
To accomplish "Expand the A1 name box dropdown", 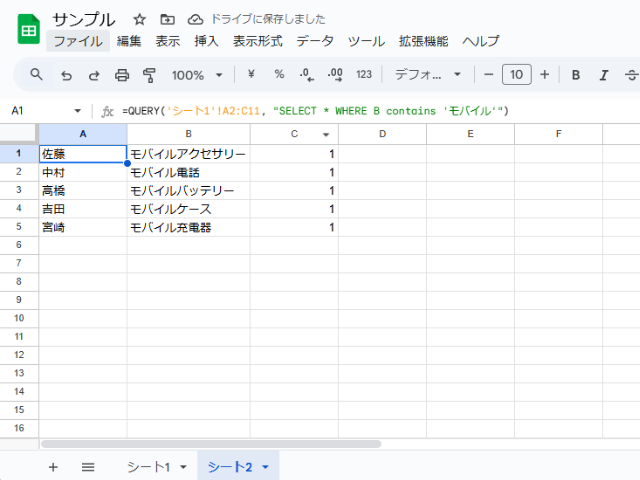I will click(x=77, y=111).
